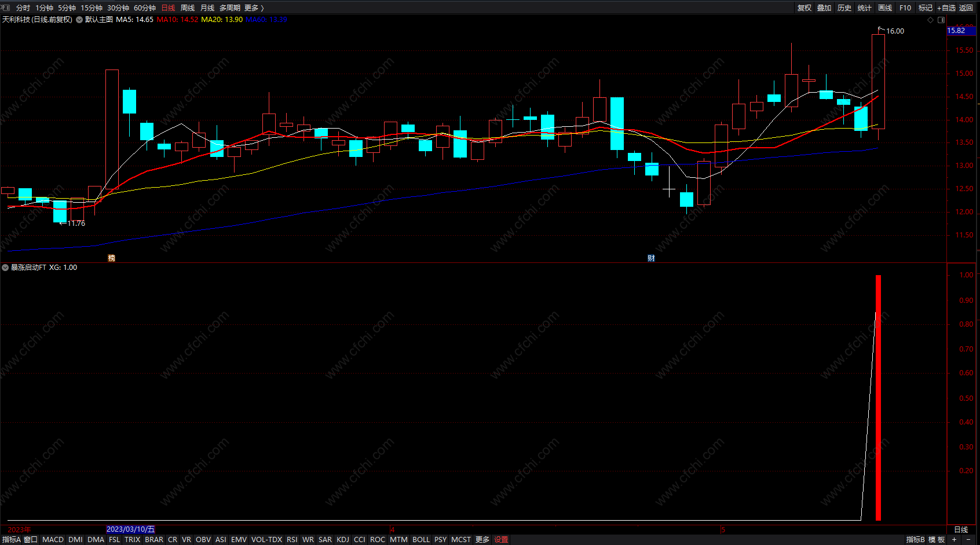Click the MA5: 14.65 indicator value

pyautogui.click(x=134, y=20)
